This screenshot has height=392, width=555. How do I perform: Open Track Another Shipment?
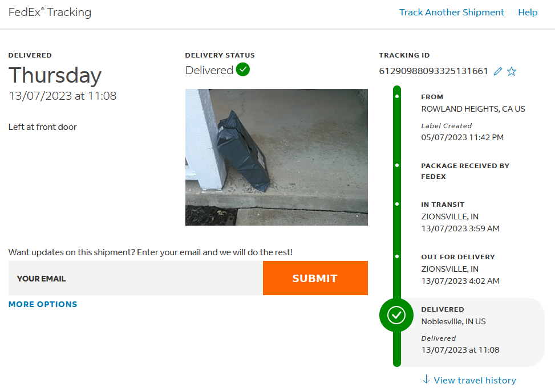(451, 13)
